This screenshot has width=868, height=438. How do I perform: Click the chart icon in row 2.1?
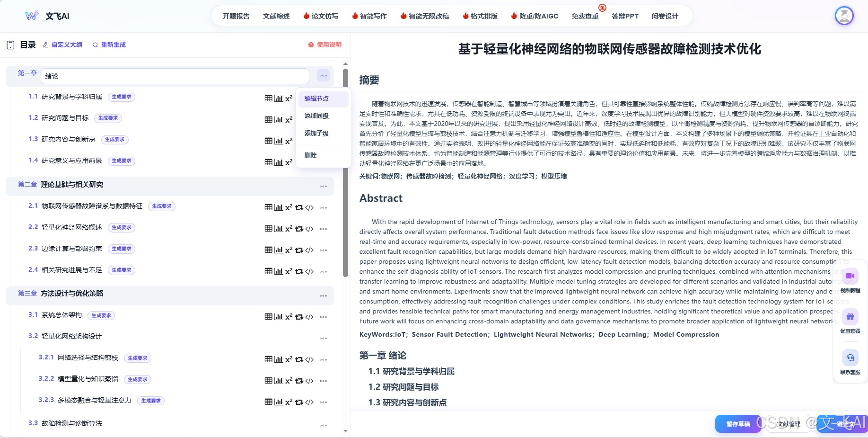[279, 207]
